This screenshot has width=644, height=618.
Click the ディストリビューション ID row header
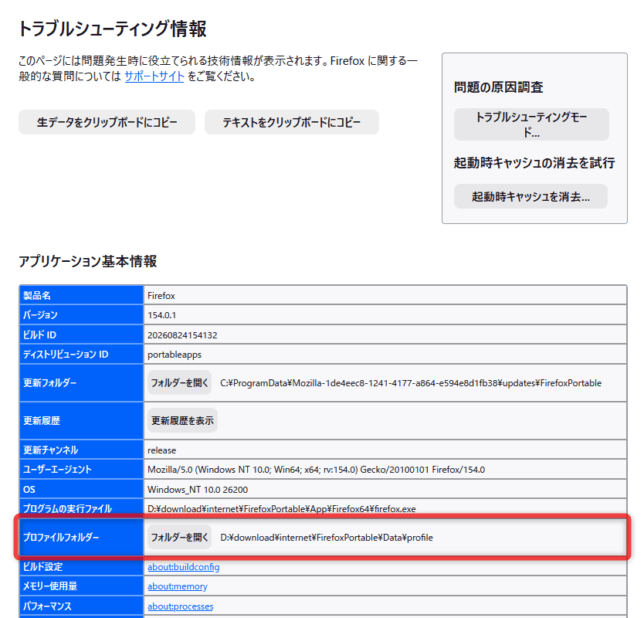(81, 354)
